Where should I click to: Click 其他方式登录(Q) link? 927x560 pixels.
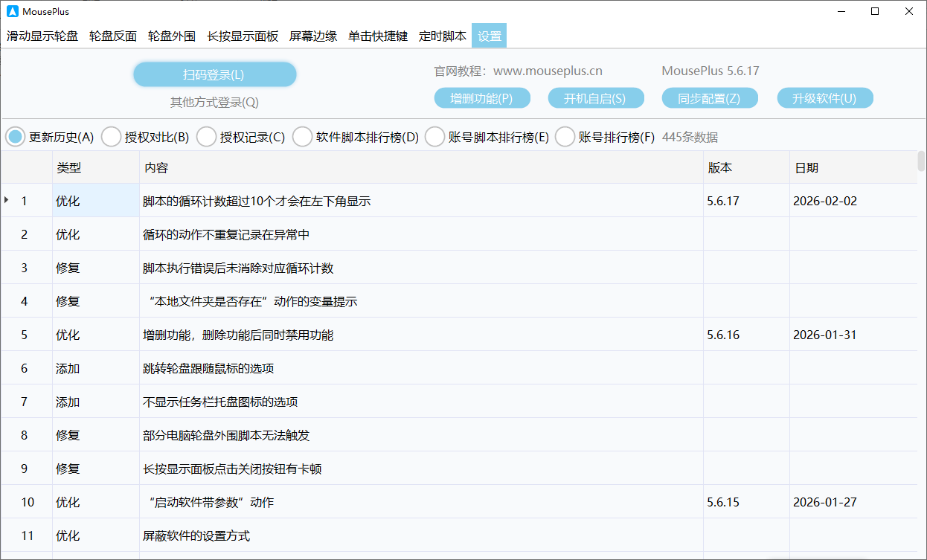pos(214,102)
